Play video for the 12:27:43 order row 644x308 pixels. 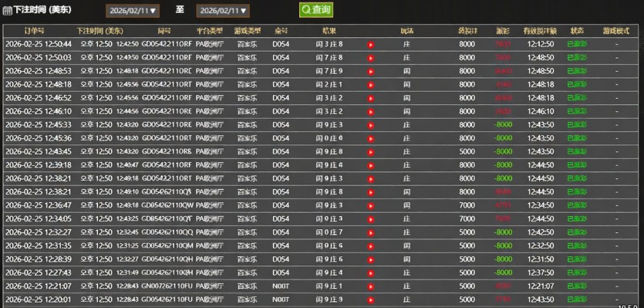(371, 273)
